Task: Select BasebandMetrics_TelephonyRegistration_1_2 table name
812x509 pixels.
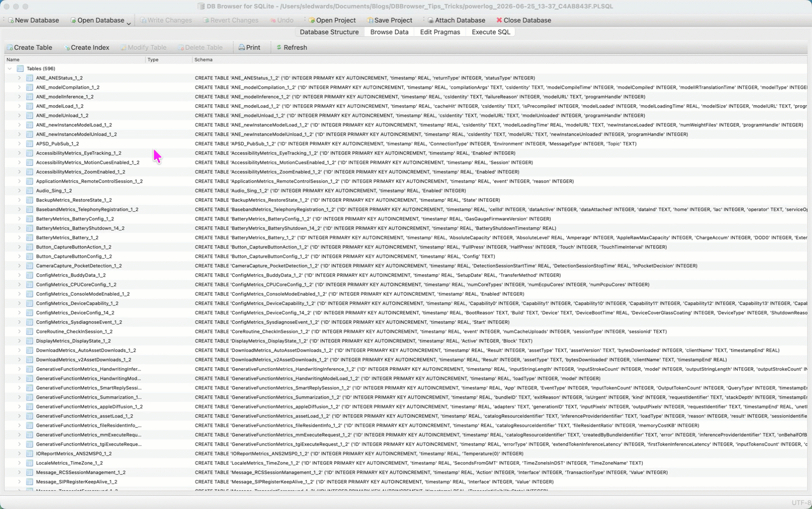Action: 87,209
